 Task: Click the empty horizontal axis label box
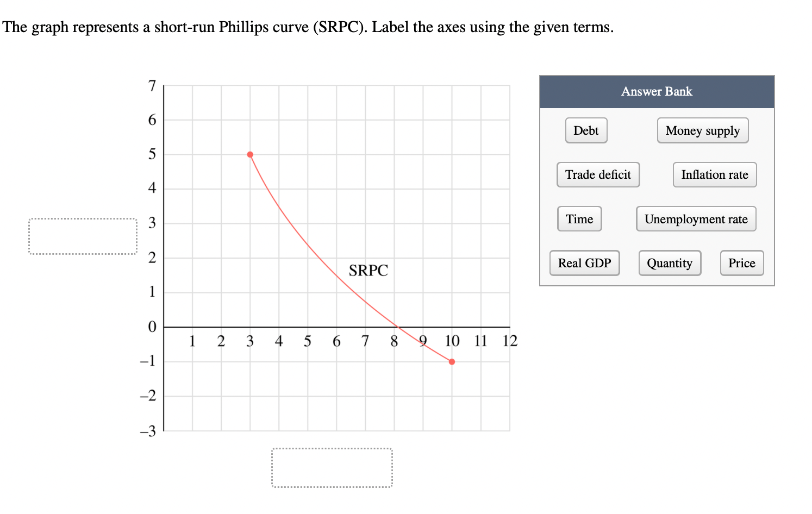tap(332, 467)
